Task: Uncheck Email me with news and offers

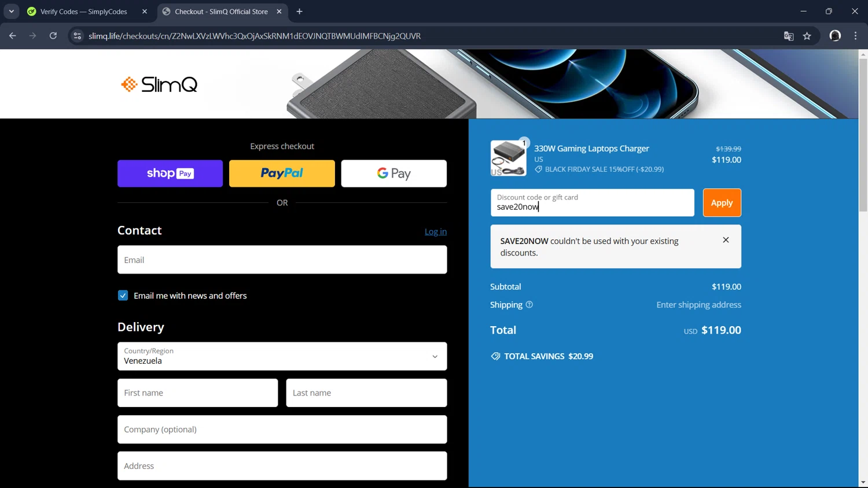Action: coord(123,295)
